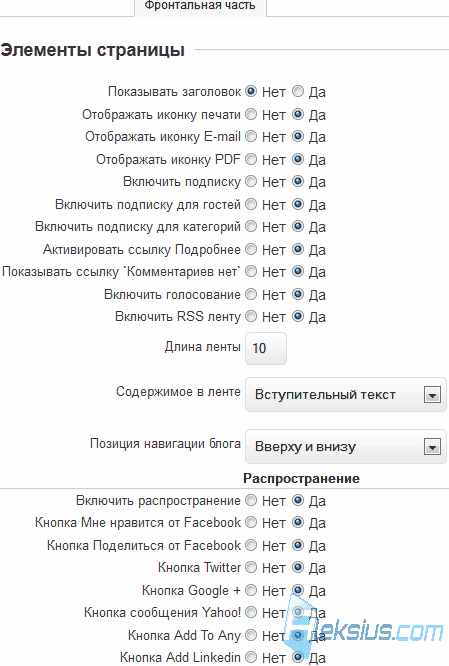The height and width of the screenshot is (666, 449).
Task: Set Кнопка Мне нравится от Facebook to Да
Action: click(298, 522)
